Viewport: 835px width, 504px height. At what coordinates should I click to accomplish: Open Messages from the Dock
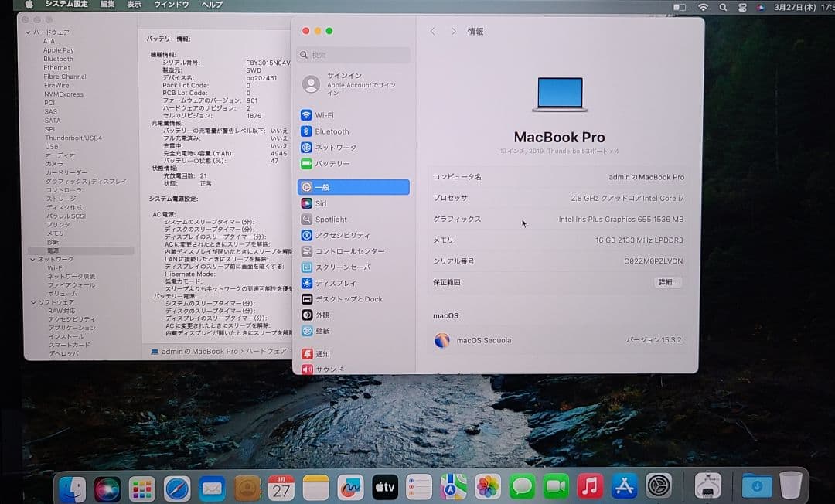(523, 488)
